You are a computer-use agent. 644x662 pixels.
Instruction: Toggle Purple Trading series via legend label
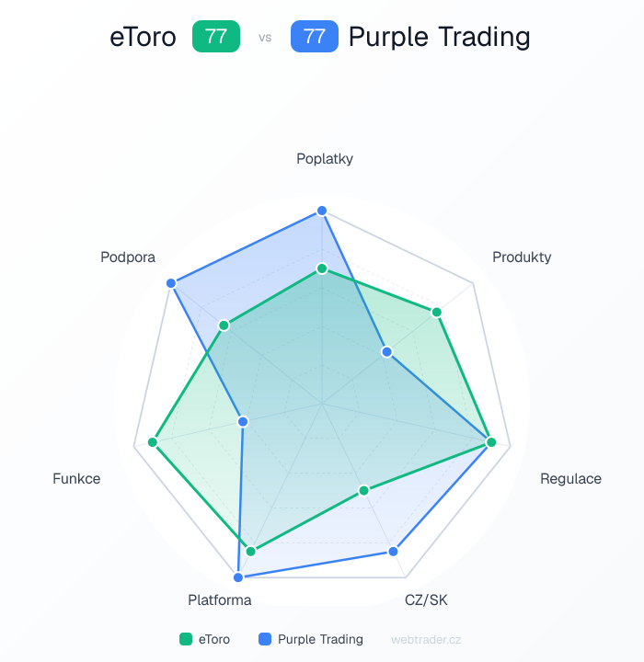pyautogui.click(x=320, y=639)
